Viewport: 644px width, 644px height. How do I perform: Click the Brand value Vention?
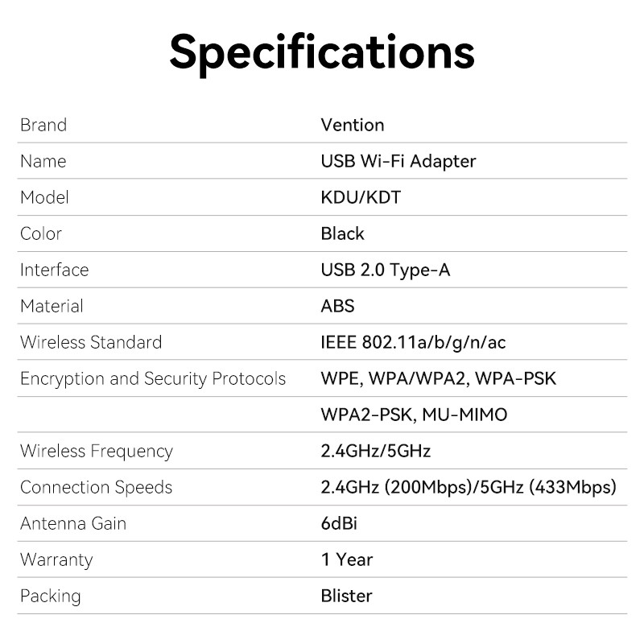click(x=353, y=125)
